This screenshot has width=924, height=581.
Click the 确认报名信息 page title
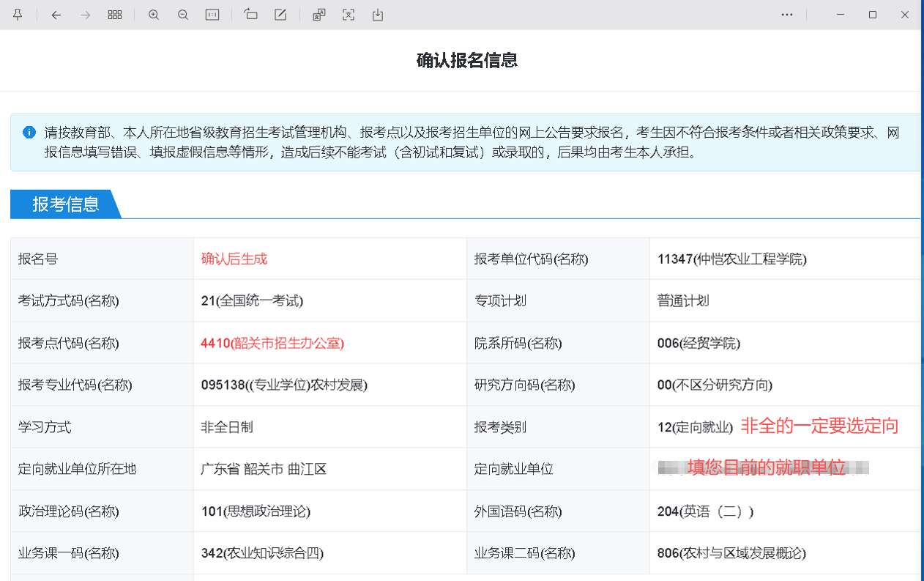tap(467, 60)
